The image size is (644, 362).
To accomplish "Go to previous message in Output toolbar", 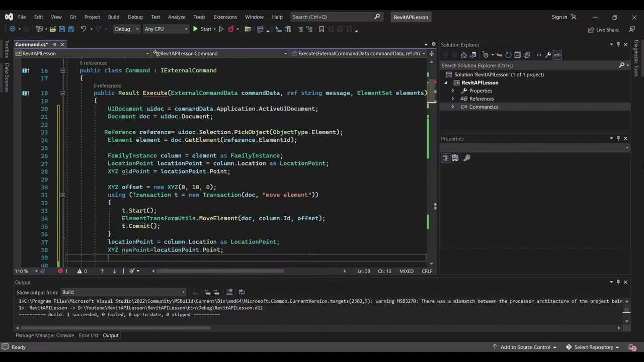I will click(x=207, y=292).
